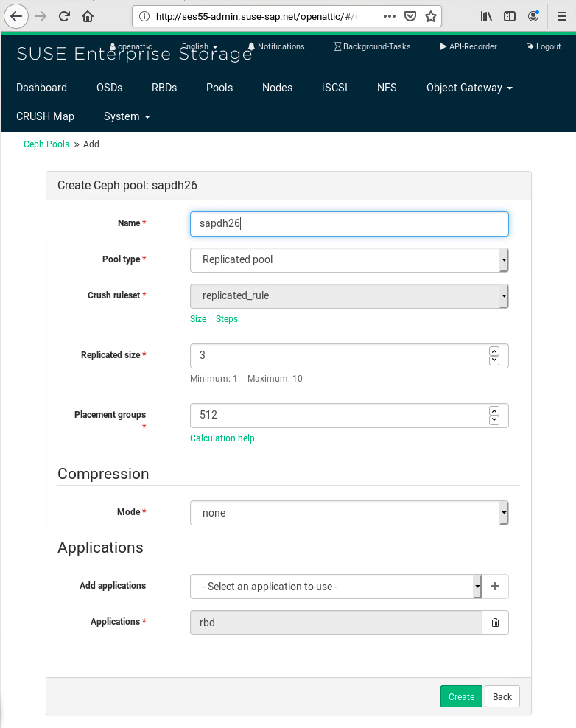Open the Firefox hamburger menu
This screenshot has width=576, height=728.
tap(561, 16)
